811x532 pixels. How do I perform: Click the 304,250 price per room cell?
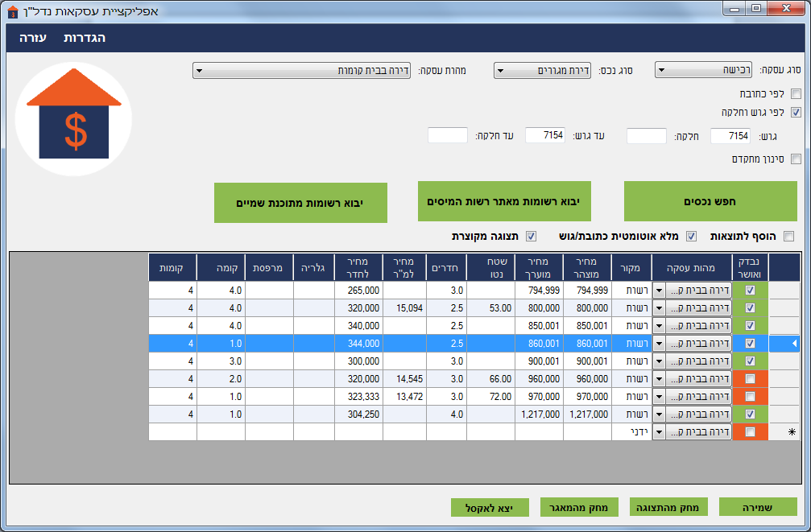tap(358, 414)
